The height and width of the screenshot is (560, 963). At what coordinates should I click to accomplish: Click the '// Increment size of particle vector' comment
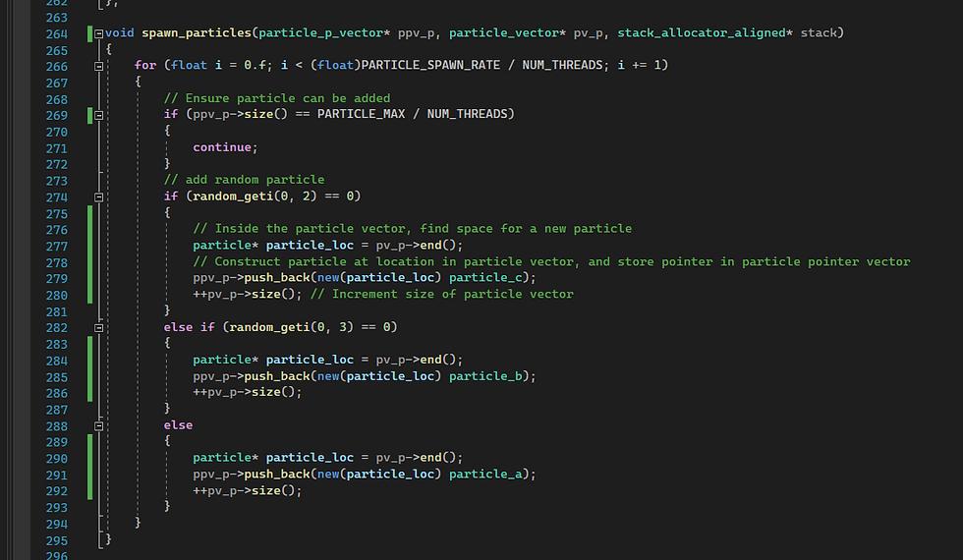pyautogui.click(x=441, y=294)
